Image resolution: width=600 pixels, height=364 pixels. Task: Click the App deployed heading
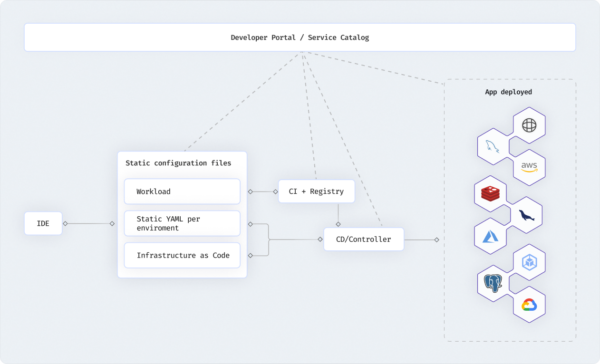(x=508, y=92)
